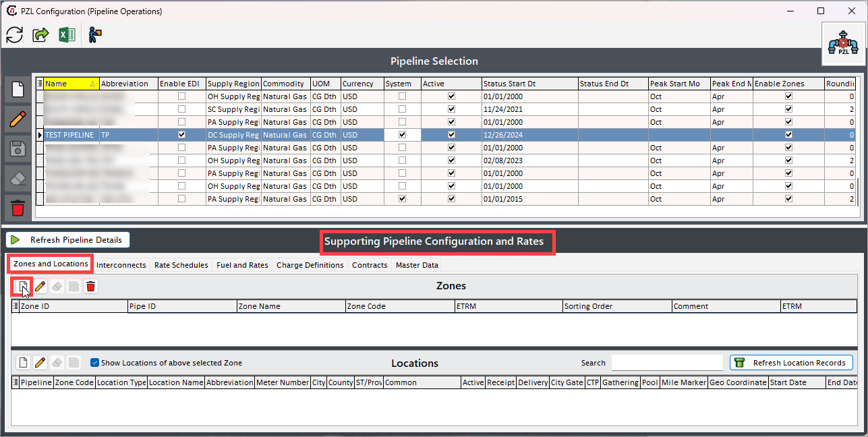
Task: Select the TEST PIPELINE name cell
Action: pyautogui.click(x=71, y=135)
